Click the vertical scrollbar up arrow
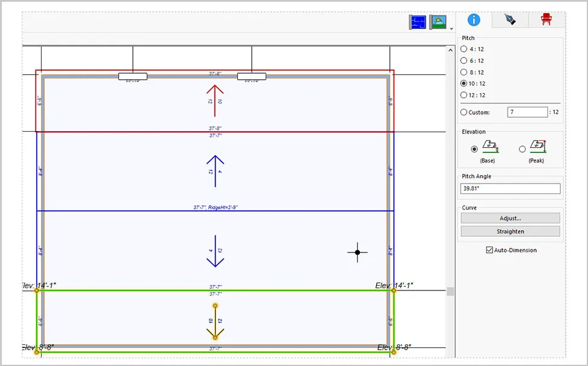Viewport: 588px width, 366px height. click(x=450, y=50)
